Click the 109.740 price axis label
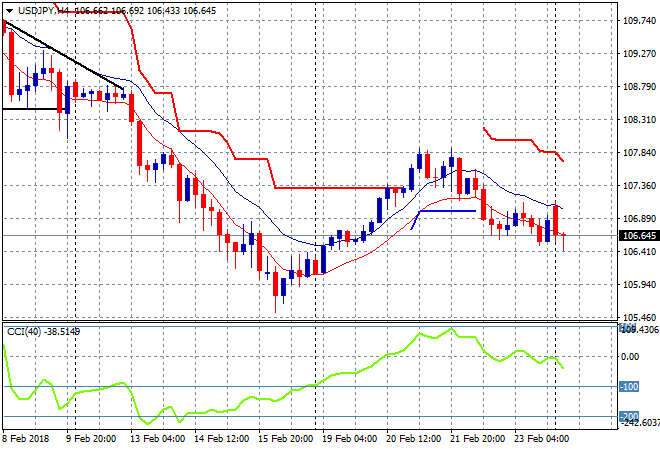Screen dimensions: 660x450 [x=639, y=21]
